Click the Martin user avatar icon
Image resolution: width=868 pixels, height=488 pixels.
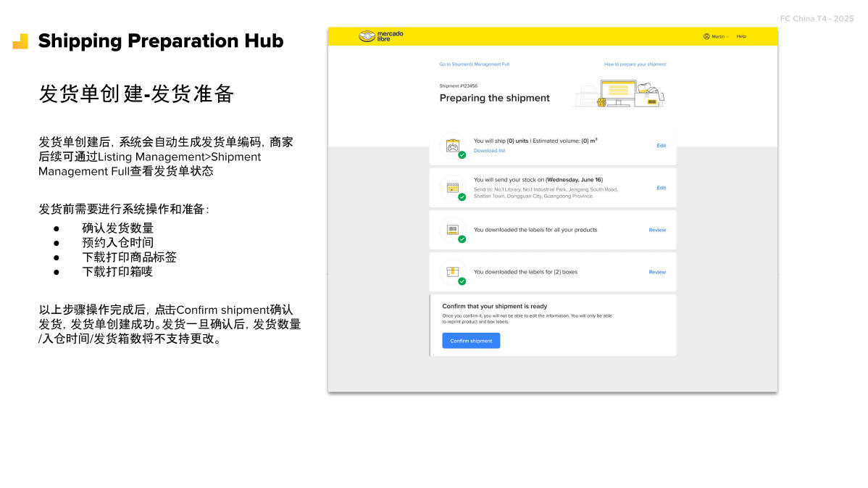point(706,36)
